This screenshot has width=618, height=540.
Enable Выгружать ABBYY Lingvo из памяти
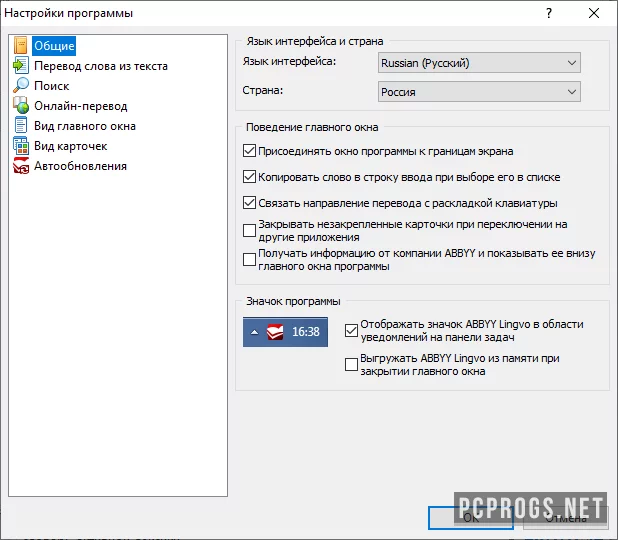click(351, 364)
